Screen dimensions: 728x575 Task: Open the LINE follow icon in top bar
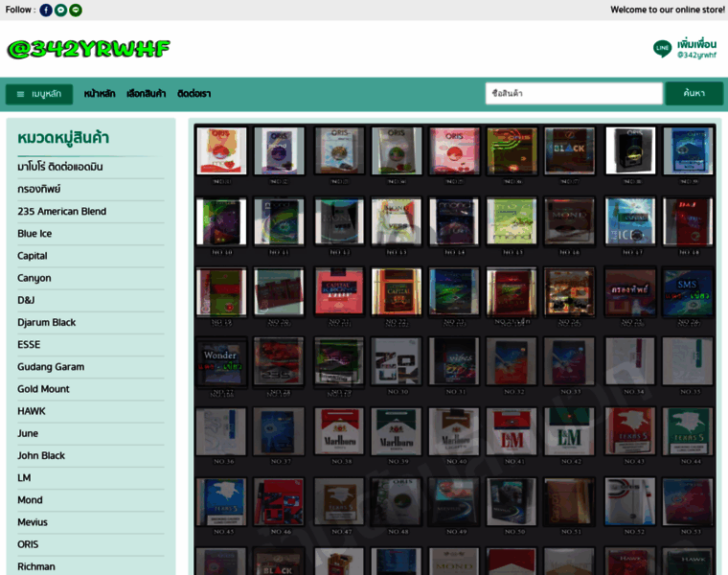(76, 10)
